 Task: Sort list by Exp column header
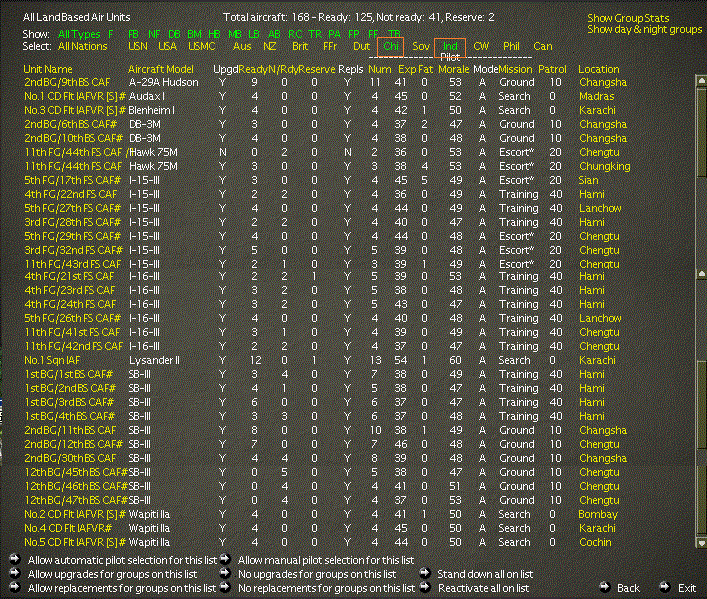point(406,69)
